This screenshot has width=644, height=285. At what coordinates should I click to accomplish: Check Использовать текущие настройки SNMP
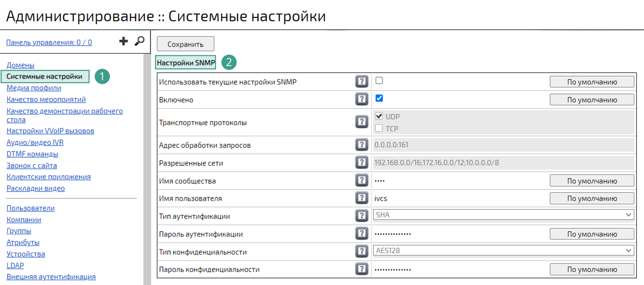(379, 80)
